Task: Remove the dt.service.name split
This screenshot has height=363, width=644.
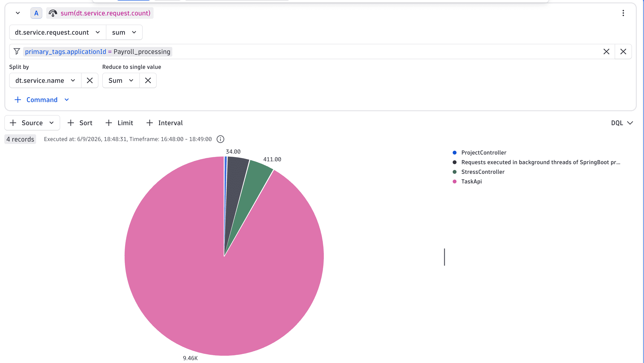Action: click(90, 80)
